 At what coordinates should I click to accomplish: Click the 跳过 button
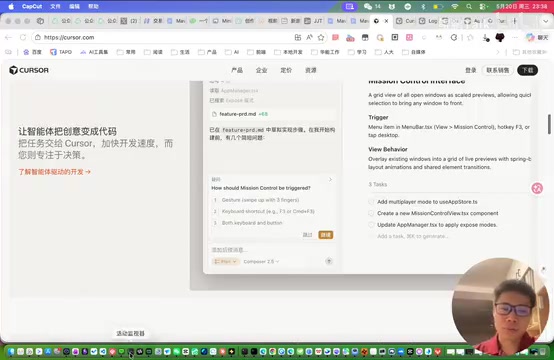(307, 235)
